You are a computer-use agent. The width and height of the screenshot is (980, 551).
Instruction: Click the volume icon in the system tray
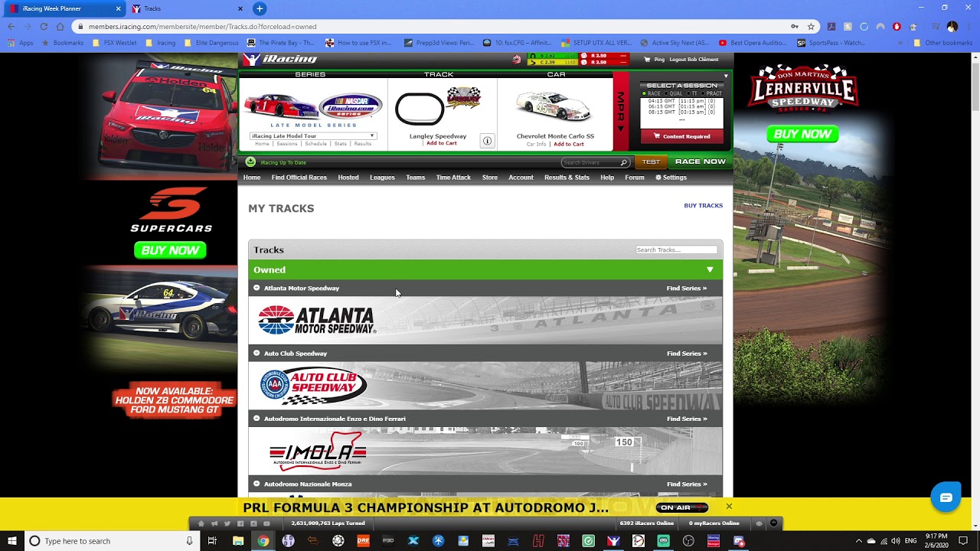(897, 541)
